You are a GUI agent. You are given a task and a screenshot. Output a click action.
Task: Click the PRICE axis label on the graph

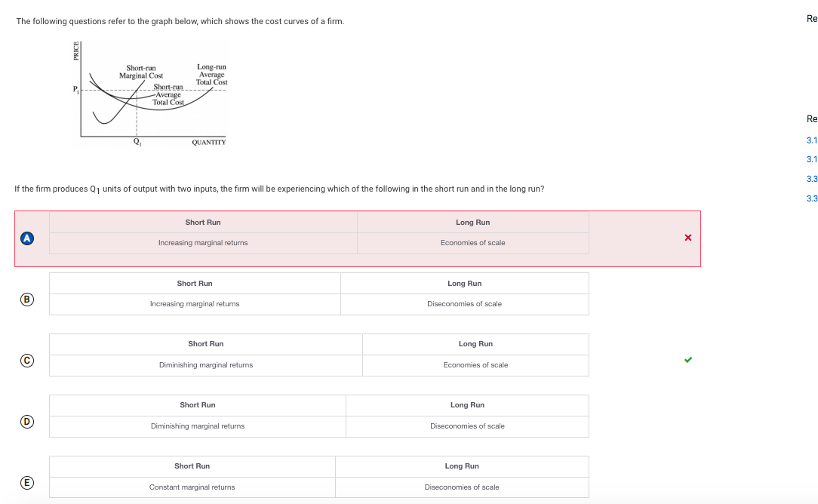[x=76, y=53]
